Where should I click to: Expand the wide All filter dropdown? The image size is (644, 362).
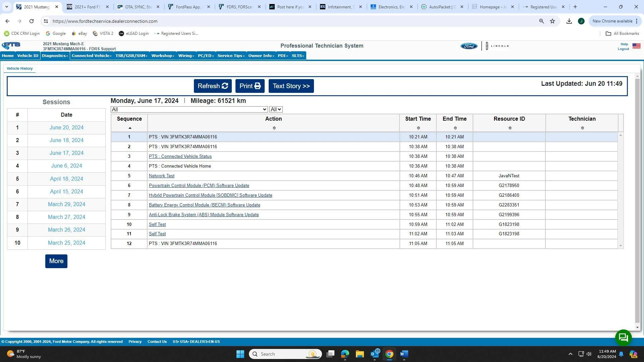pyautogui.click(x=189, y=110)
